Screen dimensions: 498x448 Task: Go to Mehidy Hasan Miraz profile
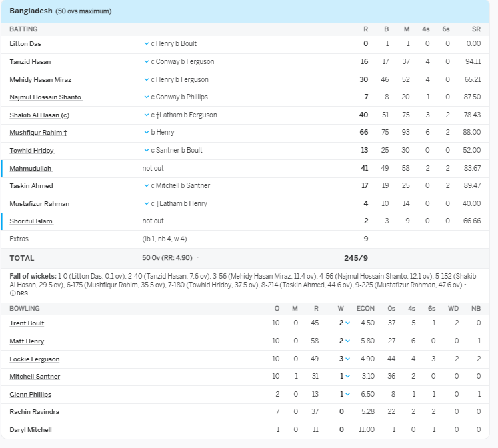click(x=40, y=80)
